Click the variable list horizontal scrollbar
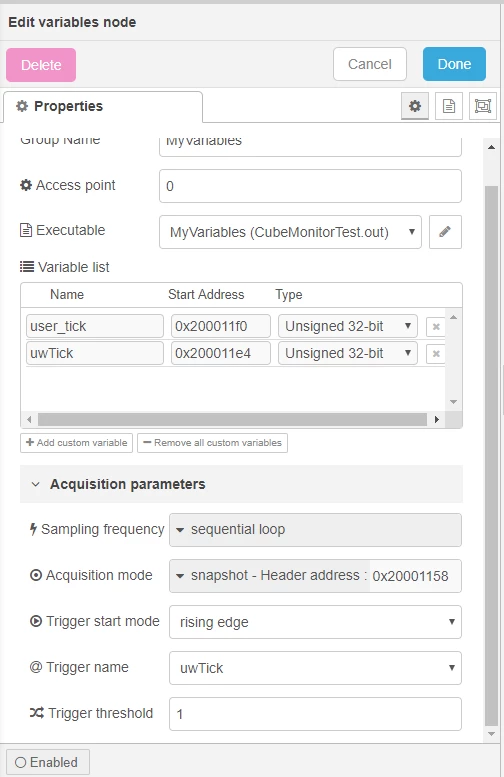Image resolution: width=504 pixels, height=777 pixels. coord(232,419)
